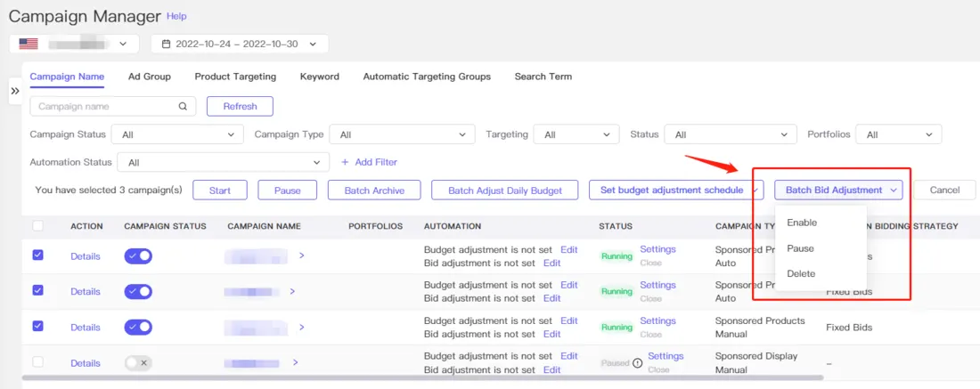The height and width of the screenshot is (389, 980).
Task: Click the US flag country icon
Action: pos(29,44)
